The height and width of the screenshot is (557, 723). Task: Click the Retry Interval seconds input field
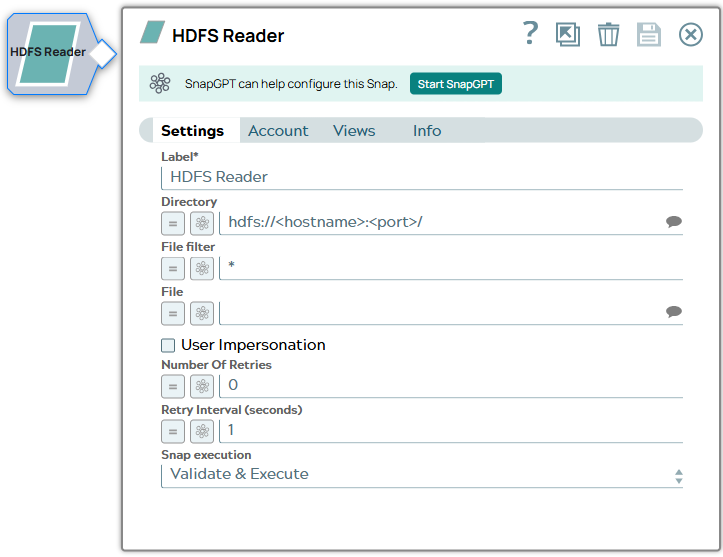[451, 431]
